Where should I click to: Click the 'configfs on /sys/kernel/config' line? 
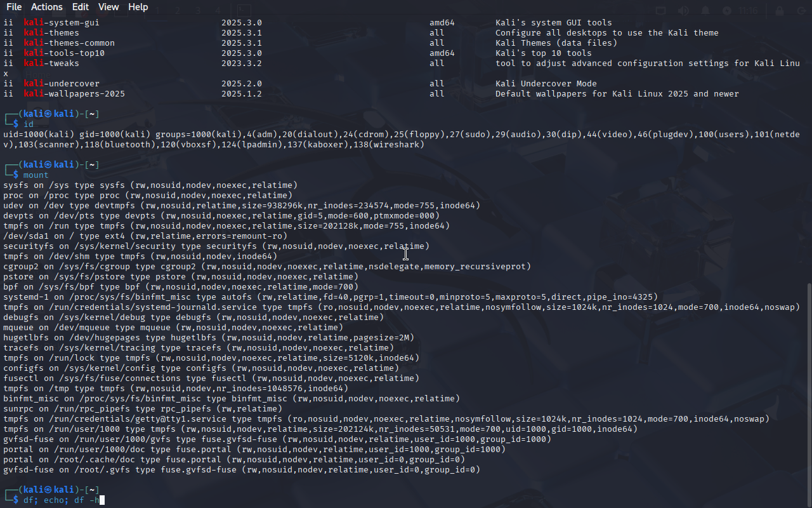(201, 368)
